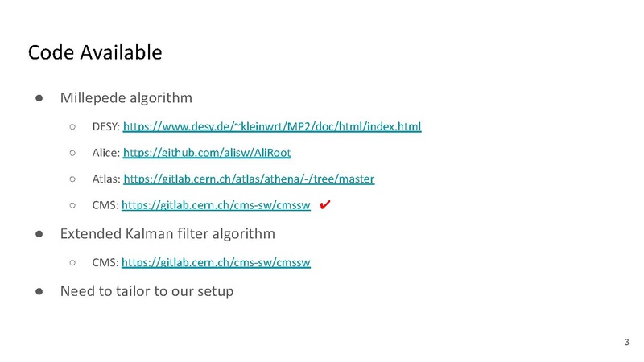Click the slide number 3

626,342
